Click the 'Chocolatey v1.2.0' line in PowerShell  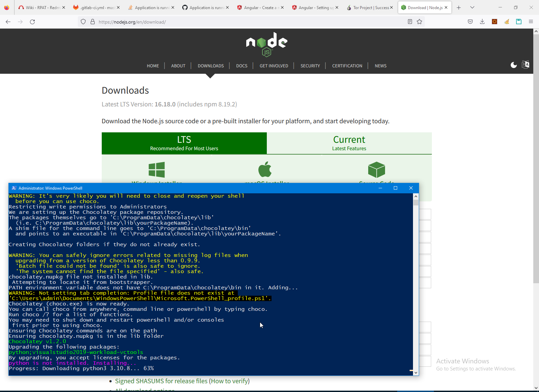[37, 341]
